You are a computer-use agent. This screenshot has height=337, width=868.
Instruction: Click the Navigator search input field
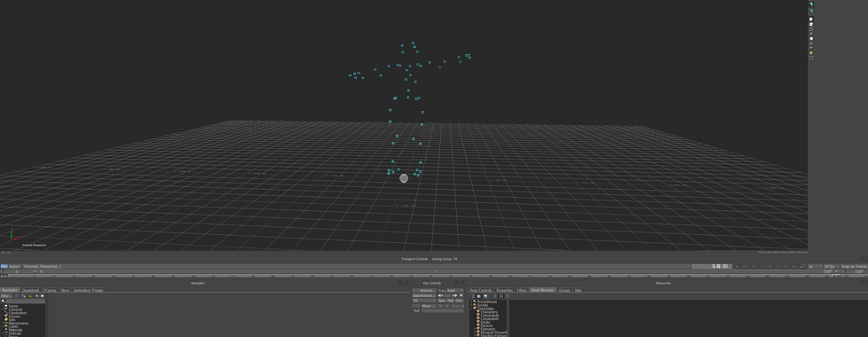coord(26,301)
